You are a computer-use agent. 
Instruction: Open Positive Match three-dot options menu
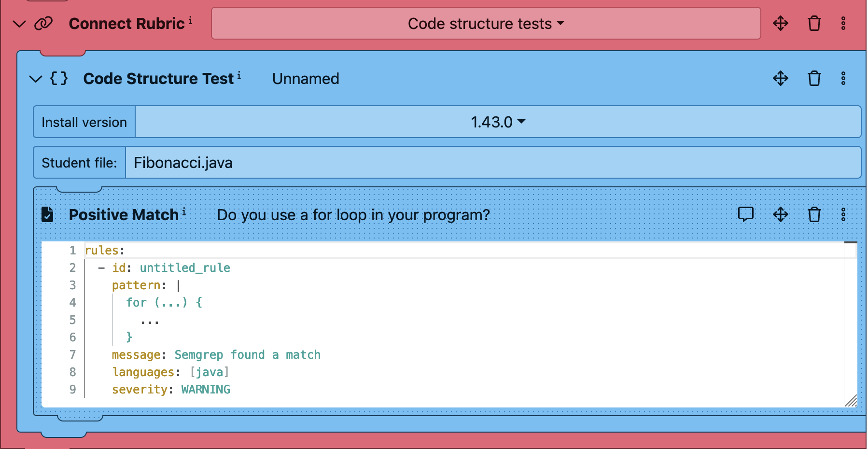tap(843, 214)
